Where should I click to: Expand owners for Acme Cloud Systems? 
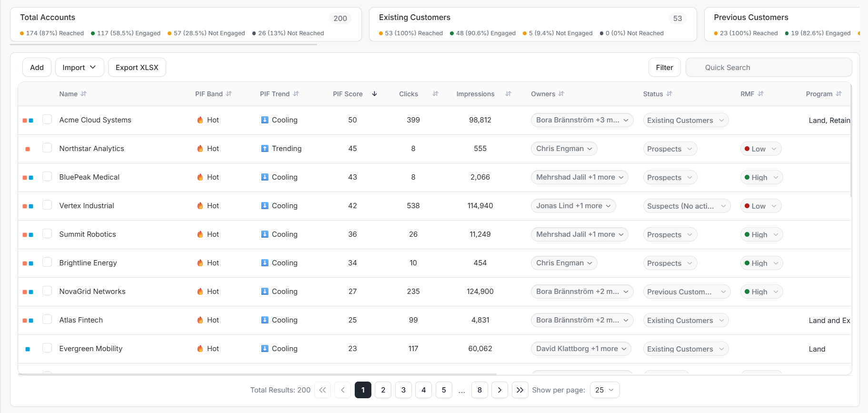[582, 120]
